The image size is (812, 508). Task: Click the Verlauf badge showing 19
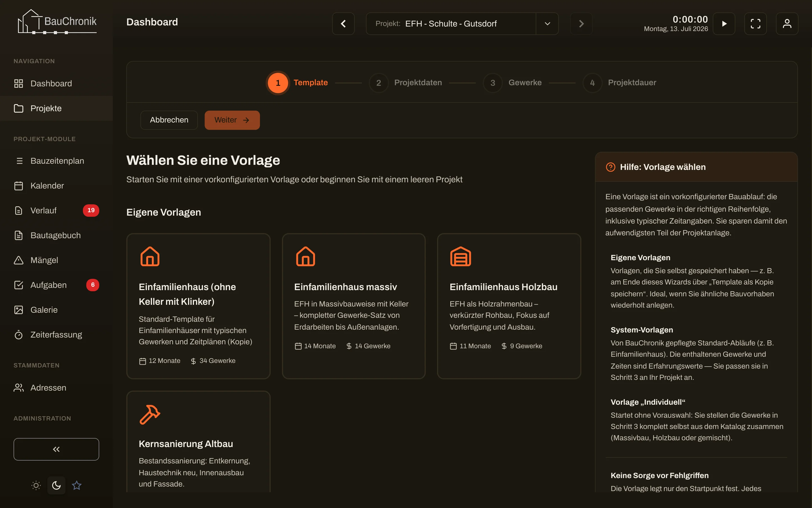click(91, 210)
